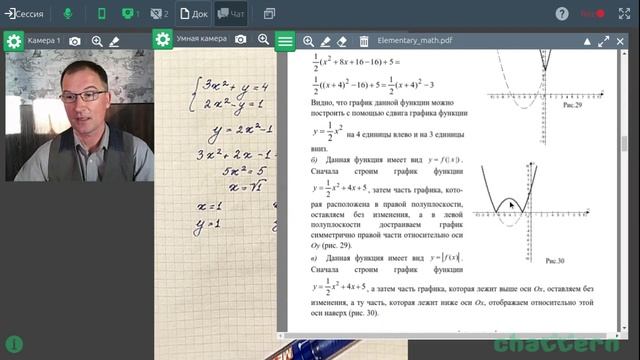Collapse the document panel with the up triangle
Viewport: 640px width, 360px height.
pos(587,41)
